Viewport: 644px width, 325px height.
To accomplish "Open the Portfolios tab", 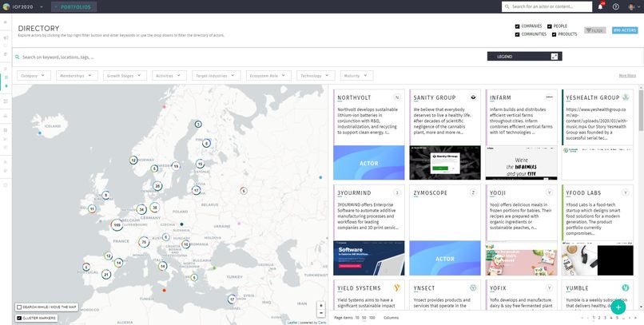I will [x=74, y=6].
